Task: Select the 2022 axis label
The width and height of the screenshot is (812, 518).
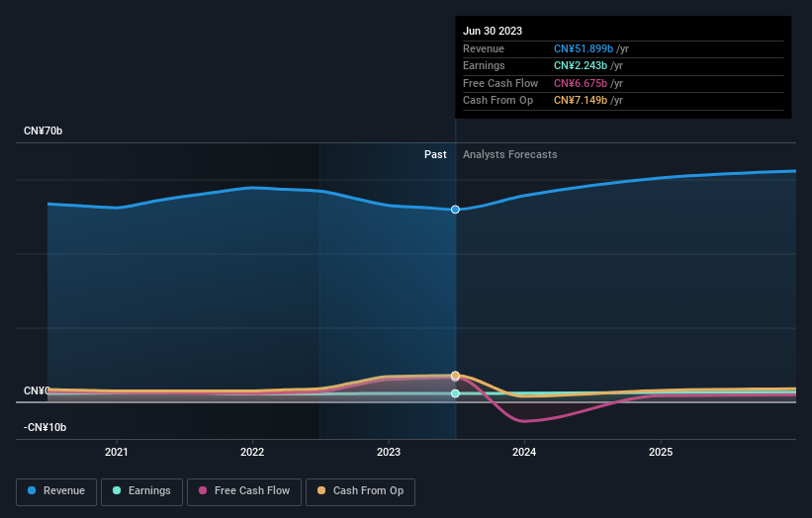Action: (252, 452)
